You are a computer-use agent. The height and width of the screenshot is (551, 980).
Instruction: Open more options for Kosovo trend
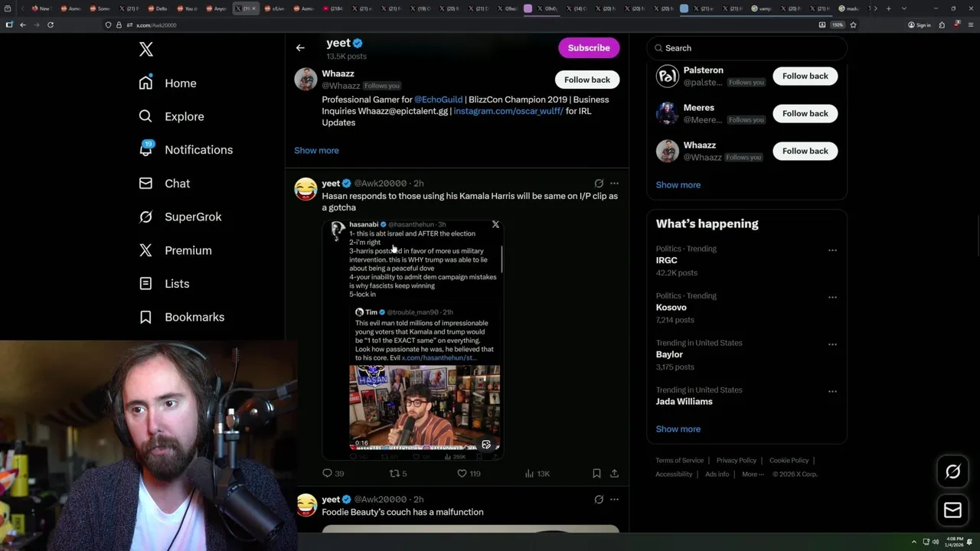click(832, 297)
